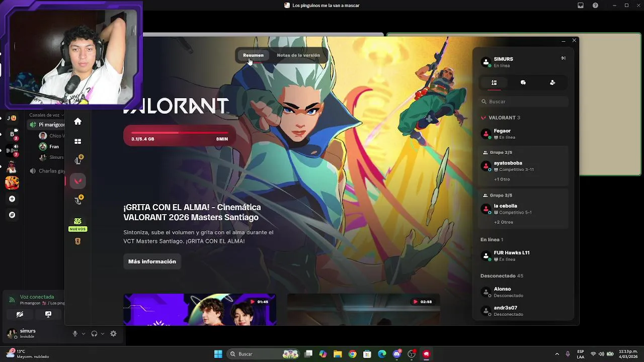The image size is (644, 362).
Task: Open SIMURS profile avatar in Riot panel
Action: tap(486, 62)
